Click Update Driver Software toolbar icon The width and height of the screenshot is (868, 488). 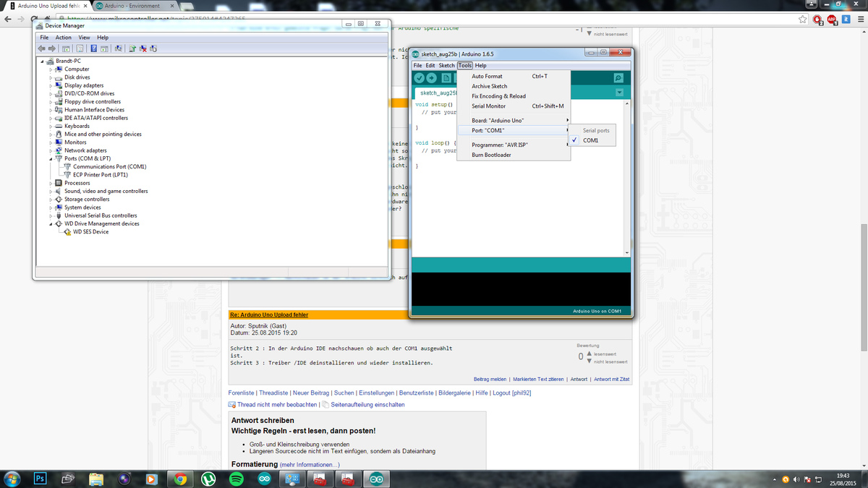pos(132,48)
